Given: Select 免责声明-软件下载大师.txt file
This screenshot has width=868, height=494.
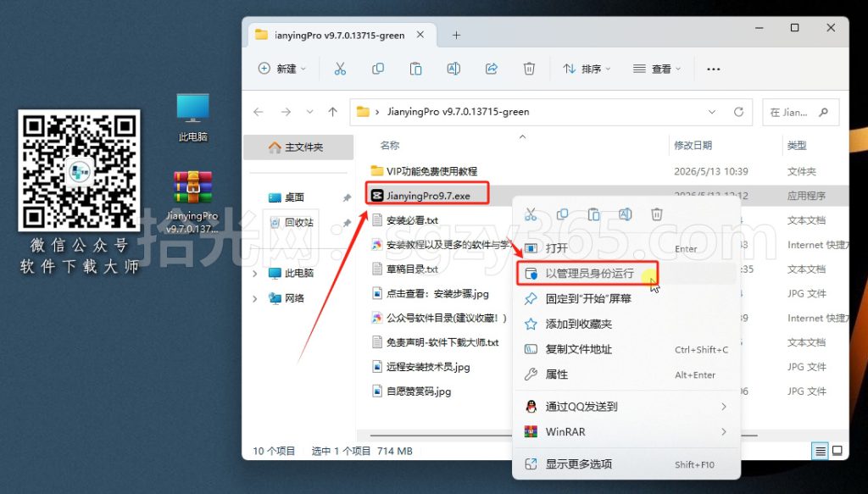Looking at the screenshot, I should [435, 342].
